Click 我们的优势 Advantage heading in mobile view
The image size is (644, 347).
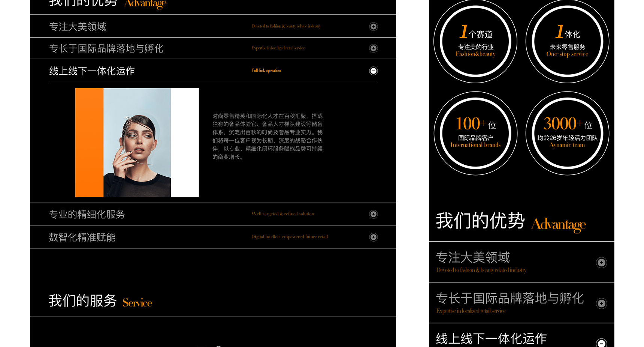(511, 222)
